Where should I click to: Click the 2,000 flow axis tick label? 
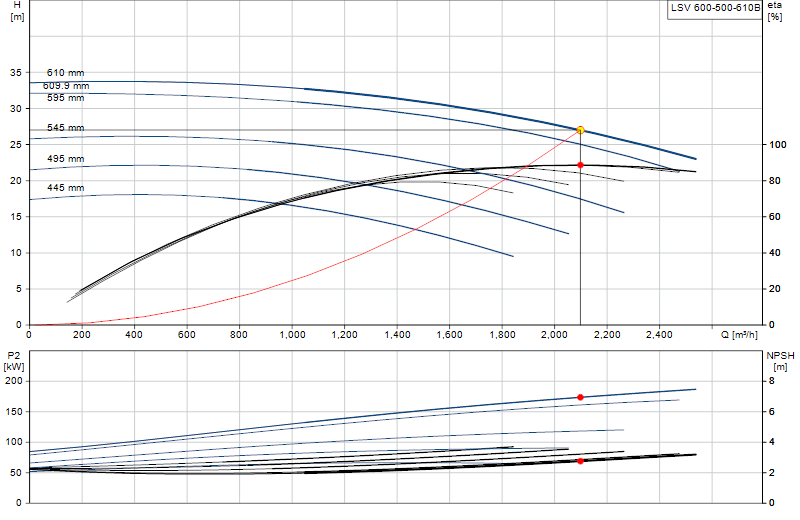click(x=554, y=335)
